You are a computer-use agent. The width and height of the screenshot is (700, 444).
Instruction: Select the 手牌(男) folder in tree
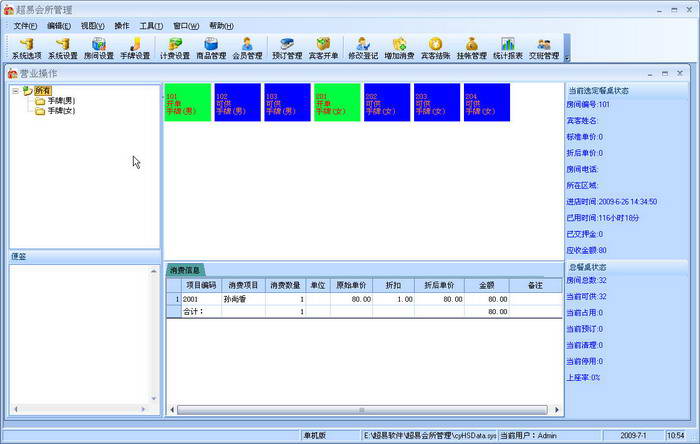point(61,101)
